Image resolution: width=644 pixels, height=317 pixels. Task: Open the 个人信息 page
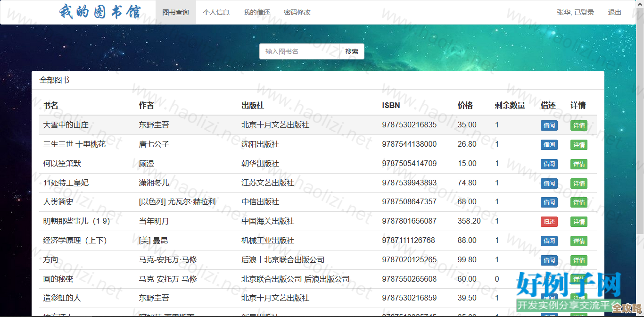(216, 12)
